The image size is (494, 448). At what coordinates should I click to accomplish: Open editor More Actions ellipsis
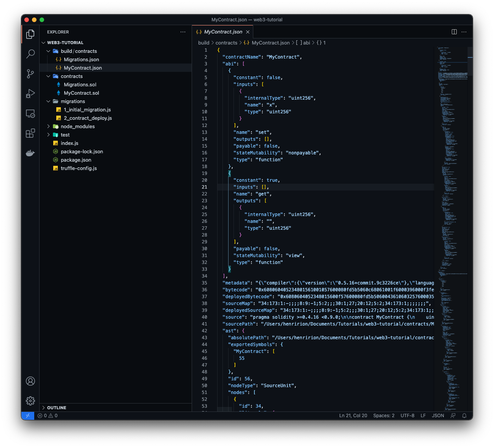(x=464, y=32)
